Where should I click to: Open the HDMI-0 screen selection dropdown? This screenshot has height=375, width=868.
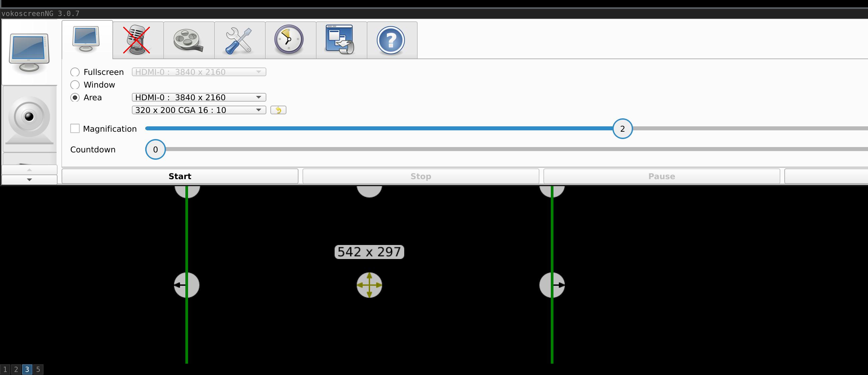(x=198, y=97)
